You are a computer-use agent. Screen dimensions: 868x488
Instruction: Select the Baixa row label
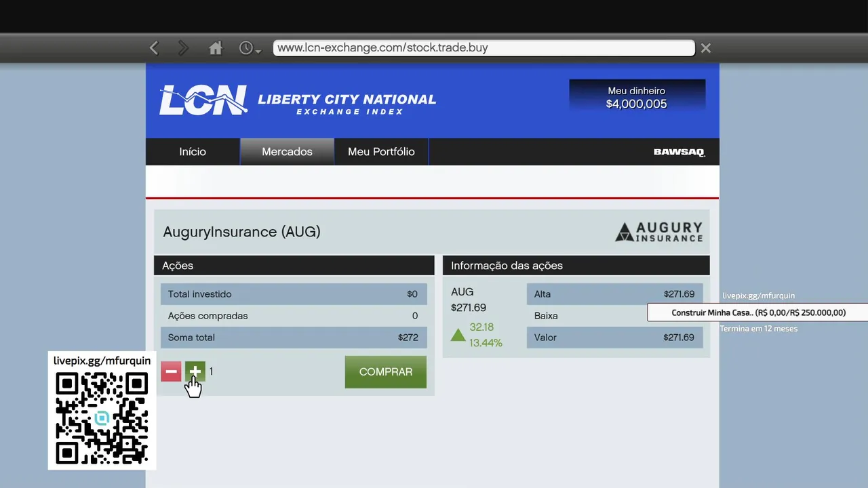(546, 316)
